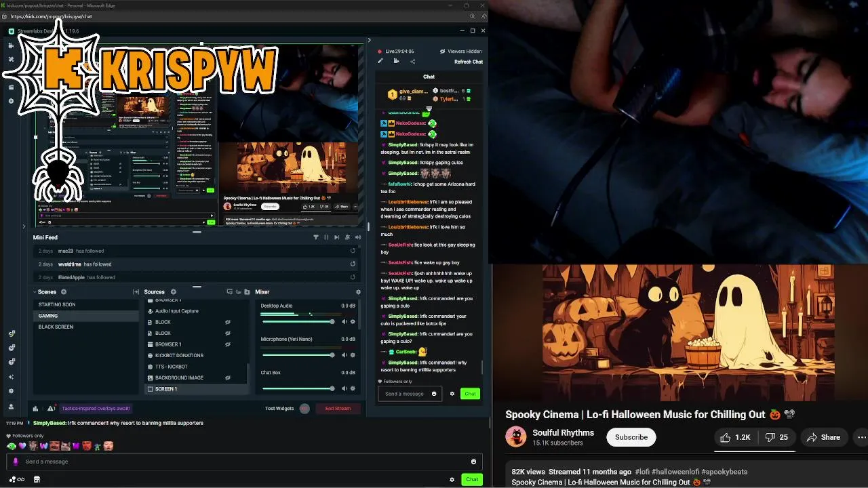The width and height of the screenshot is (868, 488).
Task: Open more actions menu on YouTube video
Action: (x=861, y=437)
